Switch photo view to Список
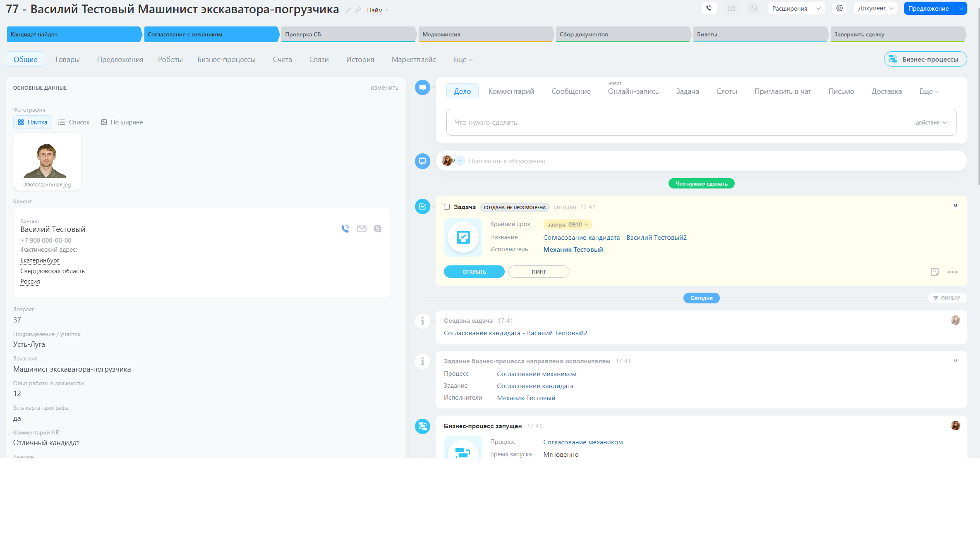 click(x=74, y=122)
